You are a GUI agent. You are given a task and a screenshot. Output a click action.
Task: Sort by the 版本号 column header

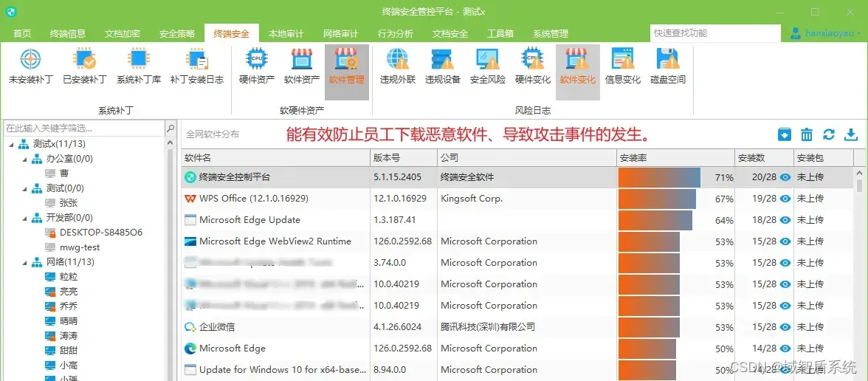(x=404, y=158)
